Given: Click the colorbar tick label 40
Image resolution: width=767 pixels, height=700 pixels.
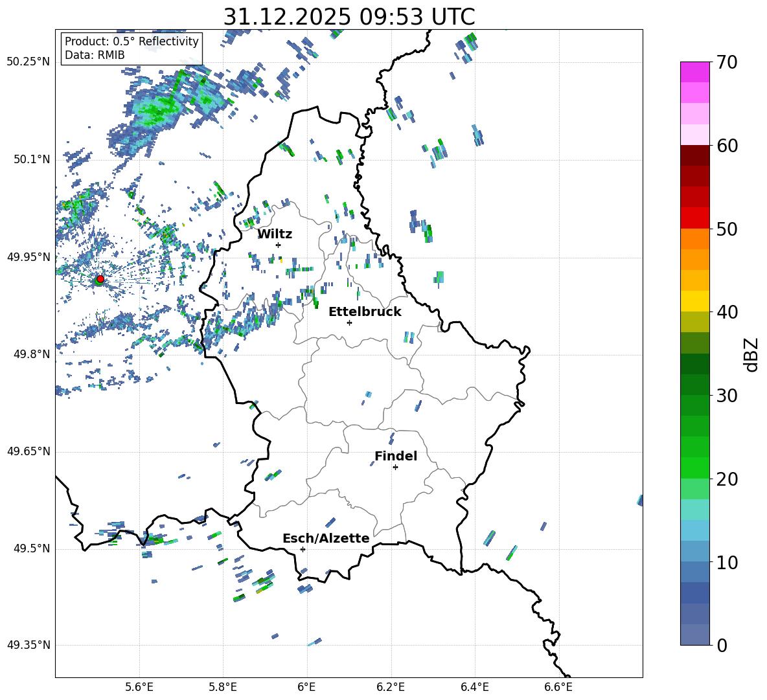Looking at the screenshot, I should [727, 312].
